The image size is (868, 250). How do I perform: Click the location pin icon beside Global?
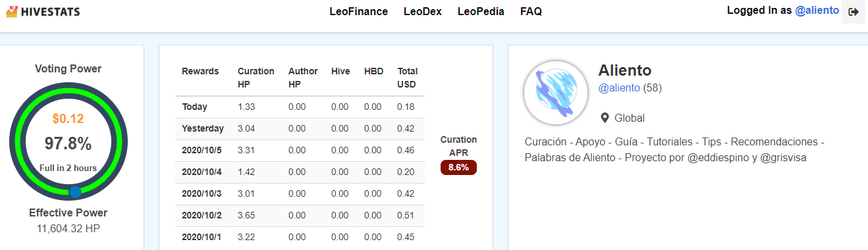click(x=605, y=118)
